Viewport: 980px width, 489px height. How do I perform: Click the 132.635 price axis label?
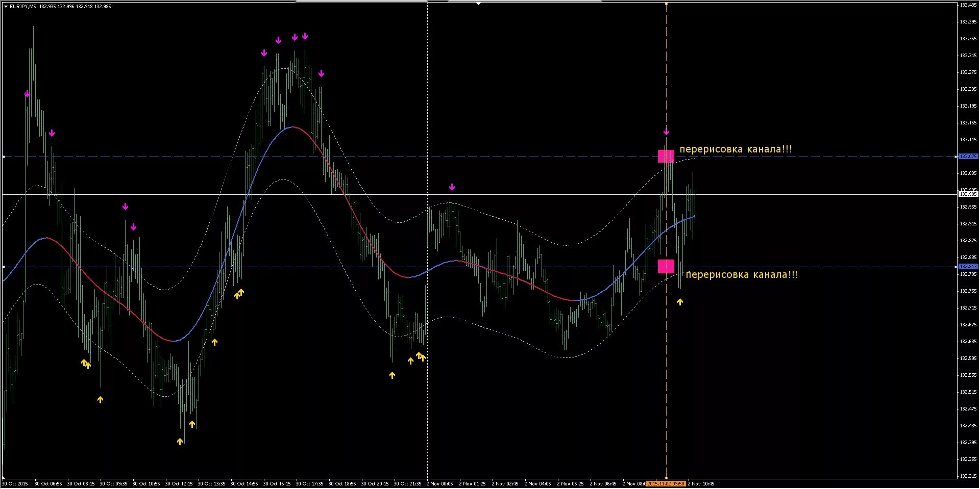point(968,342)
